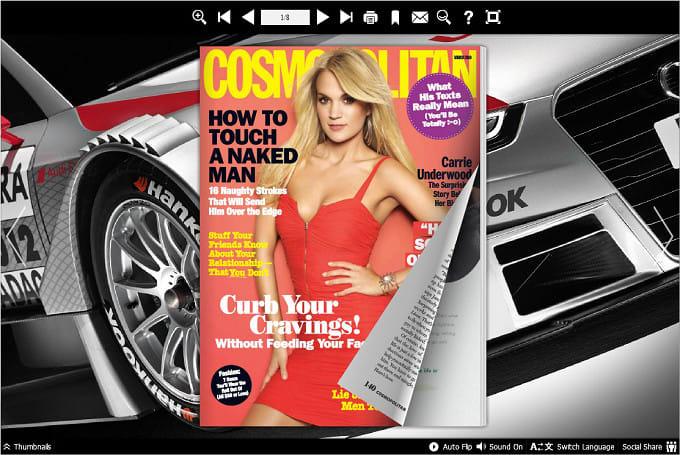
Task: Open the Social Share options
Action: coord(649,447)
